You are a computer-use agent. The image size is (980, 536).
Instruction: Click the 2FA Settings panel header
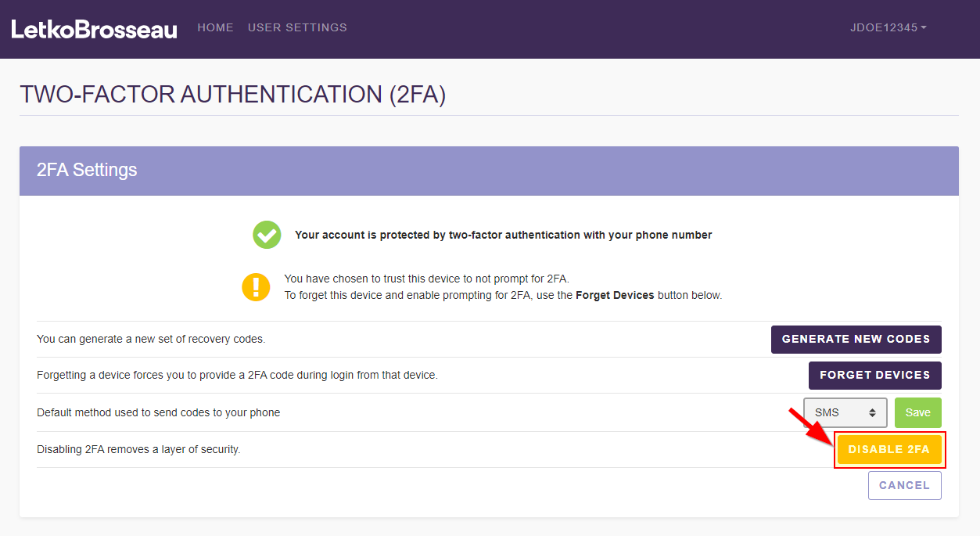click(87, 170)
